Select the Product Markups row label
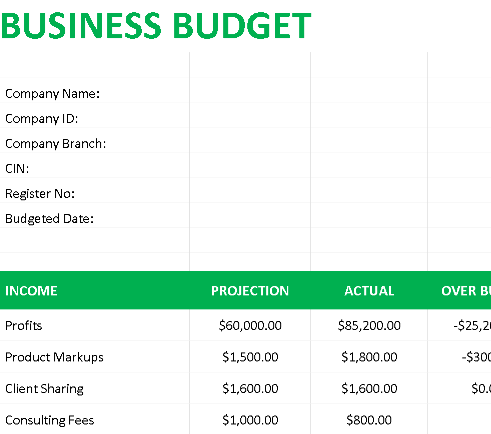Image resolution: width=491 pixels, height=434 pixels. pos(54,357)
